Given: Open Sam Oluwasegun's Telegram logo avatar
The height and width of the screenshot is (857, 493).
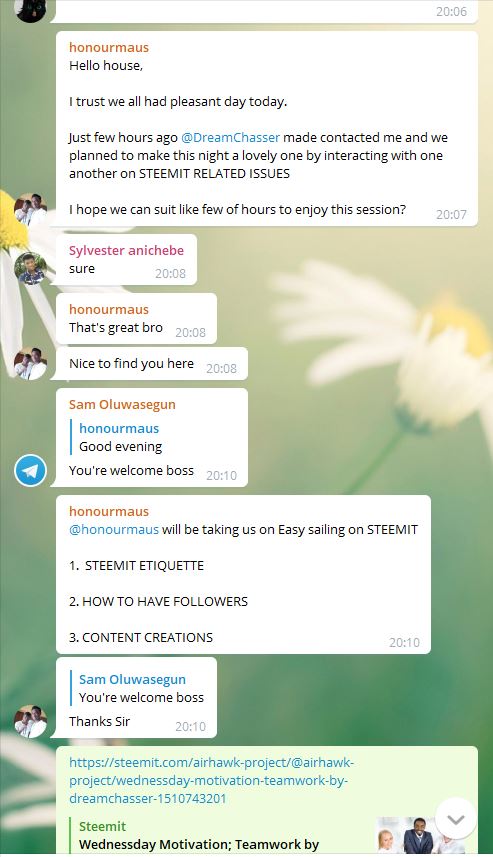Looking at the screenshot, I should [30, 471].
